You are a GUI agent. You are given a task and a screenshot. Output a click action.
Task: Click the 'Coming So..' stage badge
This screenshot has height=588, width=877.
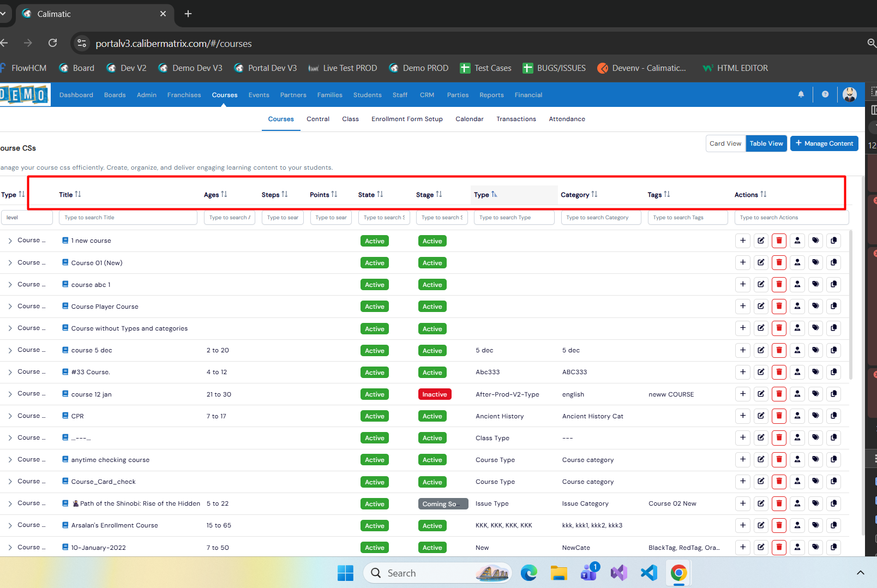pos(443,503)
